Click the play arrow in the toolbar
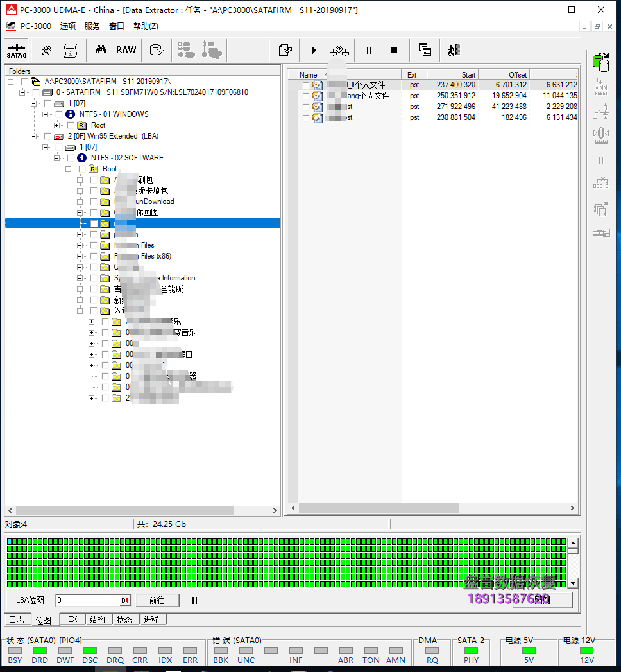 [x=314, y=51]
